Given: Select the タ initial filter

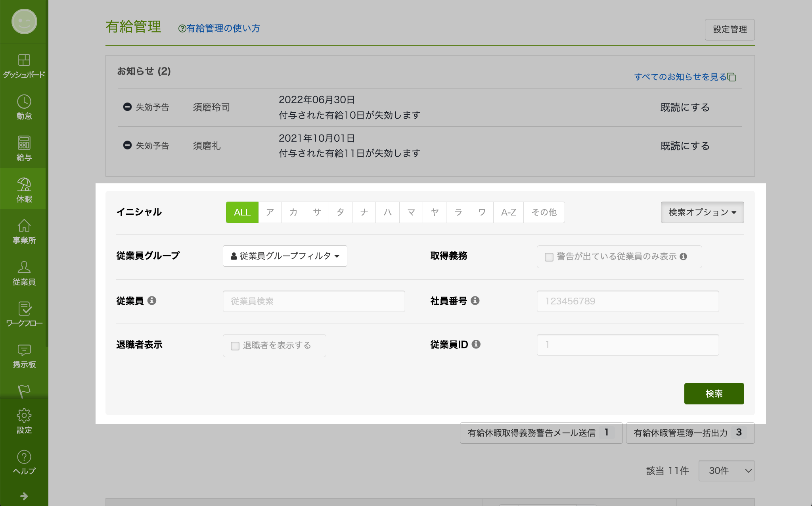Looking at the screenshot, I should coord(341,212).
